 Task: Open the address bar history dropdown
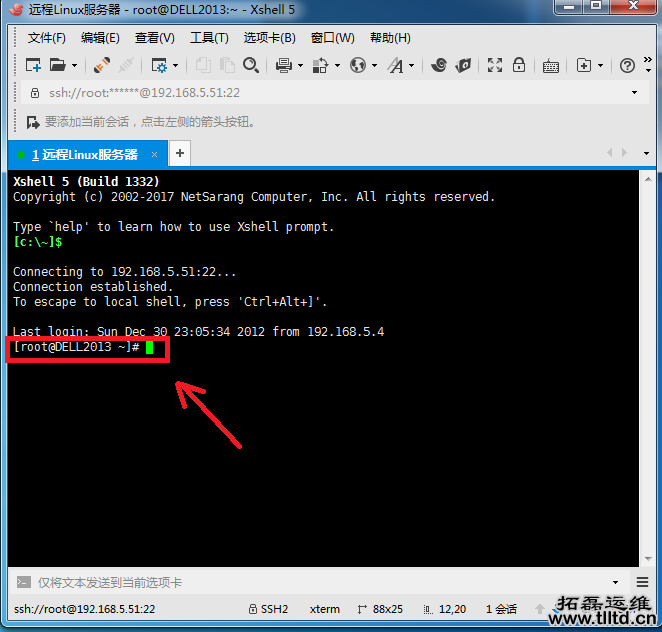tap(634, 93)
